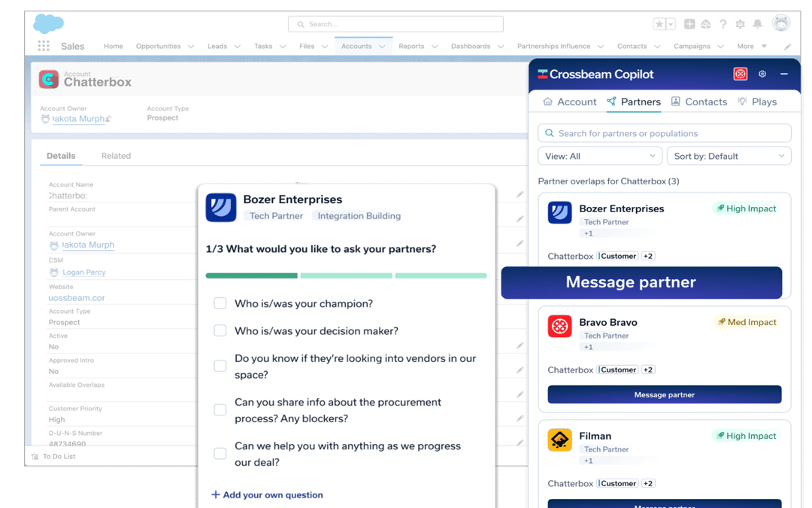Select the Related tab on Chatterbox account
The height and width of the screenshot is (508, 812).
pyautogui.click(x=116, y=156)
